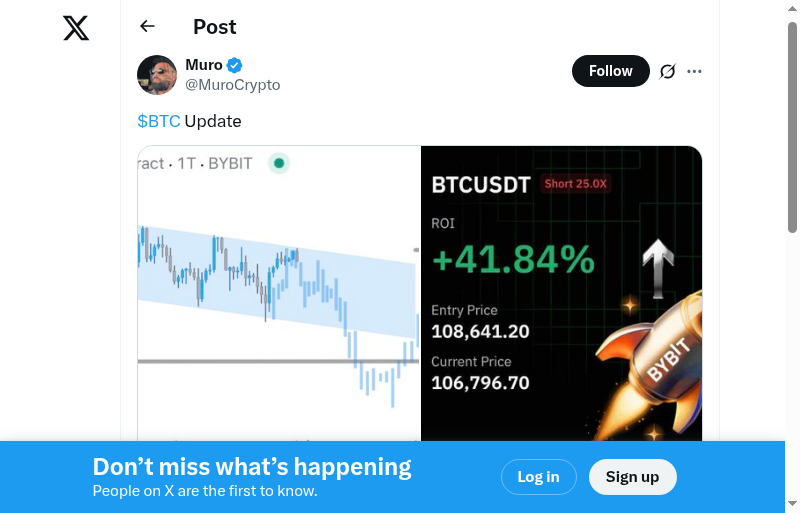The width and height of the screenshot is (800, 513).
Task: Click the scrollbar down arrow
Action: click(792, 504)
